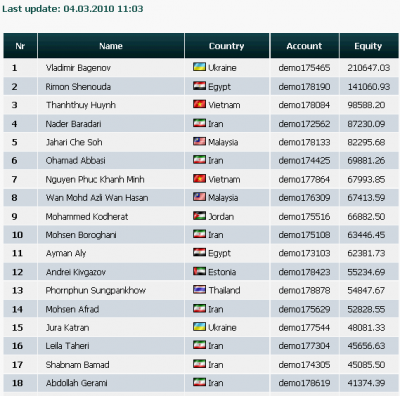The width and height of the screenshot is (400, 396).
Task: Click the Account column header
Action: (305, 46)
